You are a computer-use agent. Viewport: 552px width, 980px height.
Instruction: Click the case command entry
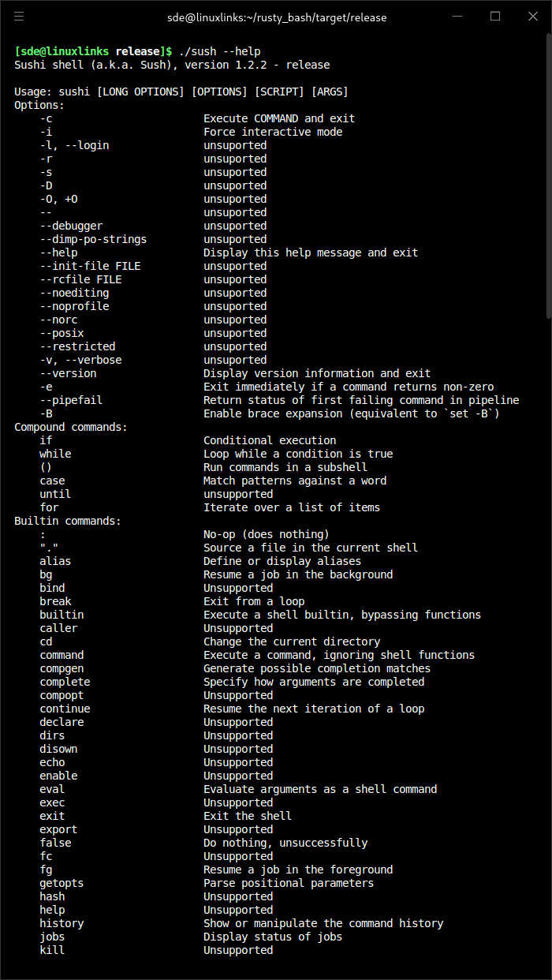[52, 480]
